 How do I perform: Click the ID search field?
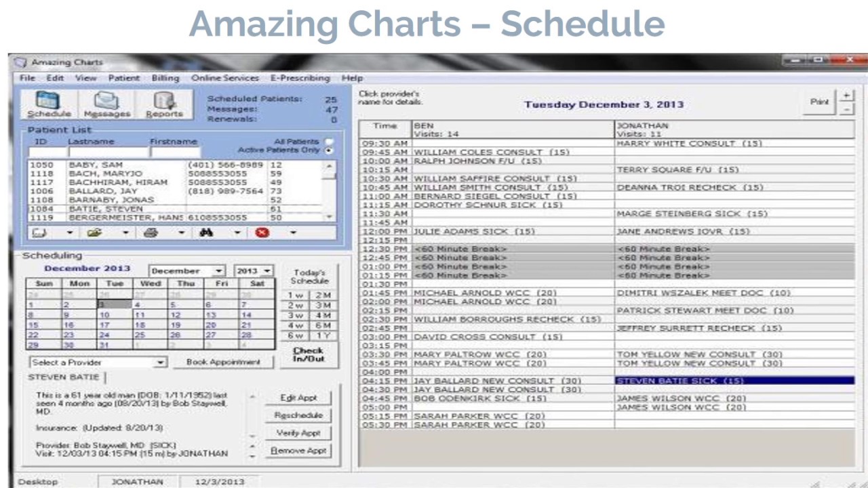click(47, 152)
